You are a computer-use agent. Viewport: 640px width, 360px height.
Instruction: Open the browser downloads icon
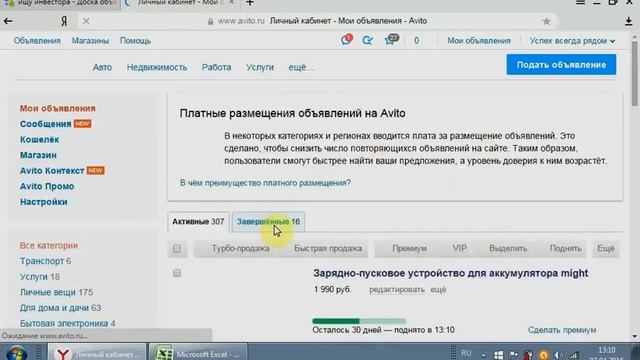pos(629,22)
